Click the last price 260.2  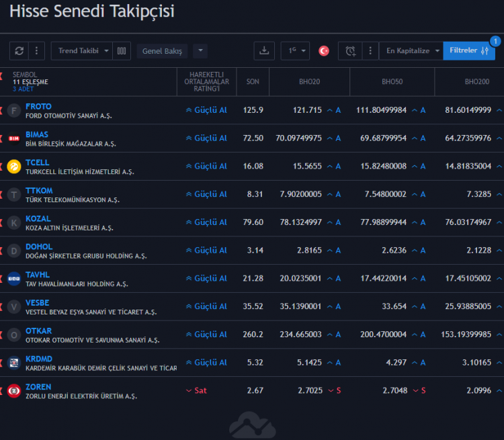(x=253, y=335)
